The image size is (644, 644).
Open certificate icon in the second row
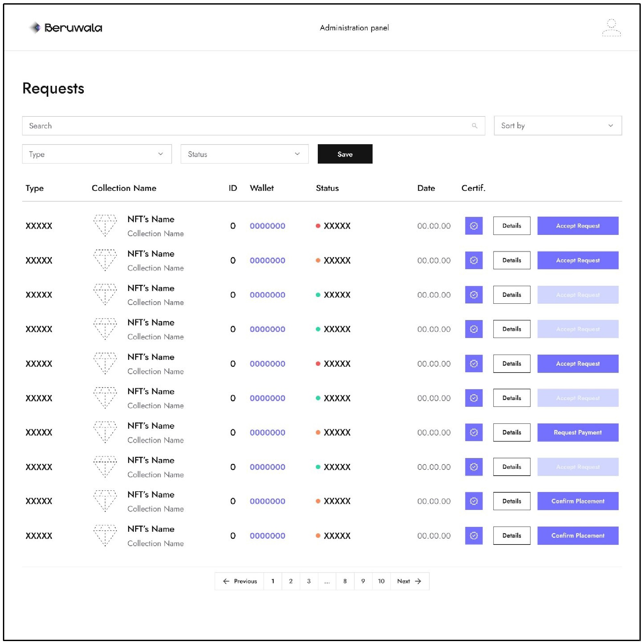[474, 260]
